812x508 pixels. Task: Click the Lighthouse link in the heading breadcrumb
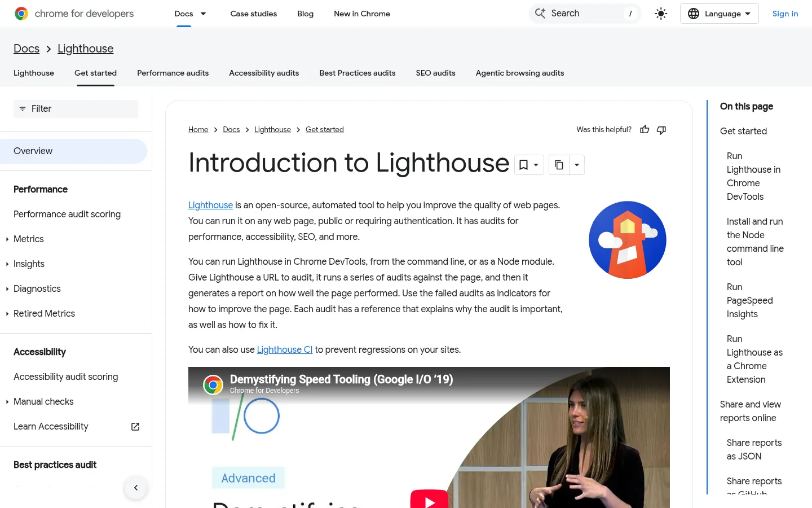(x=86, y=49)
